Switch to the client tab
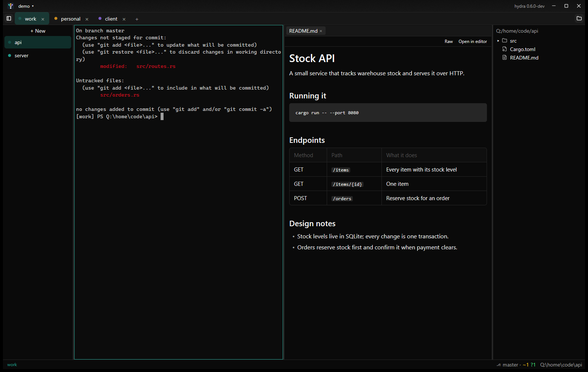 click(x=111, y=19)
